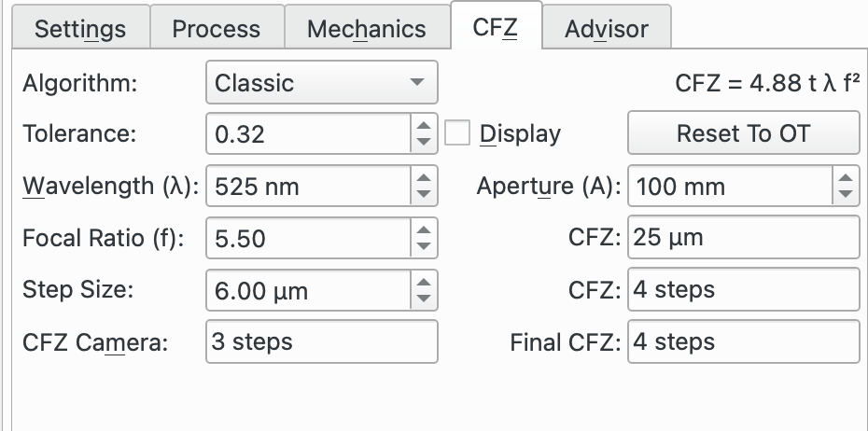Go to the Advisor tab
Screen dimensions: 868x431
click(x=606, y=29)
